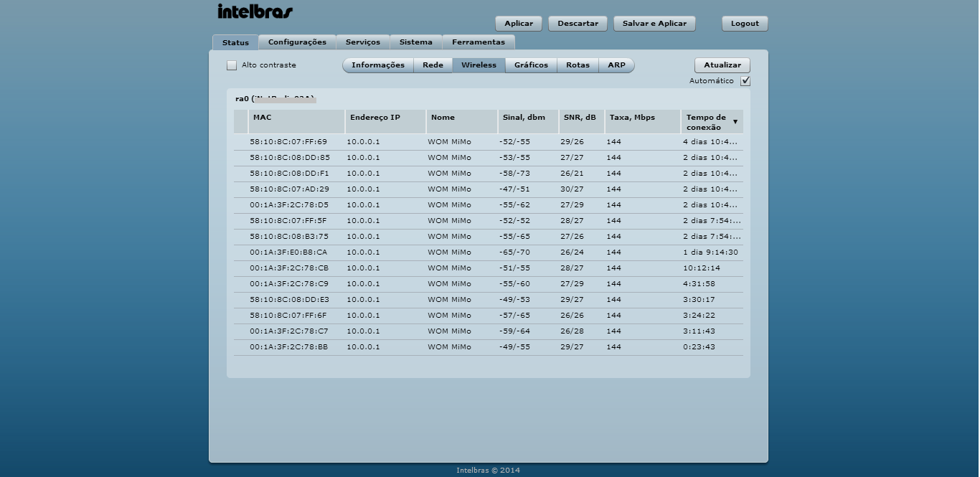Open the Configurações tab
Viewport: 980px width, 477px height.
click(297, 42)
